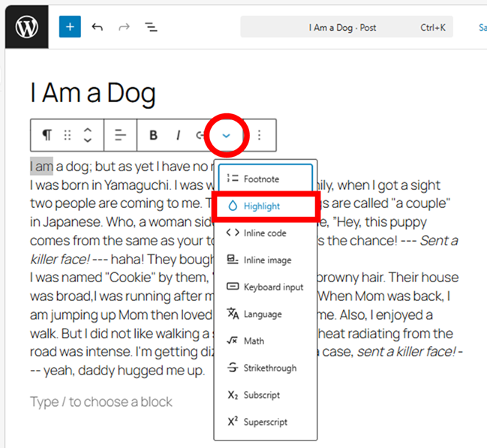Click the Redo arrow icon

[x=124, y=27]
